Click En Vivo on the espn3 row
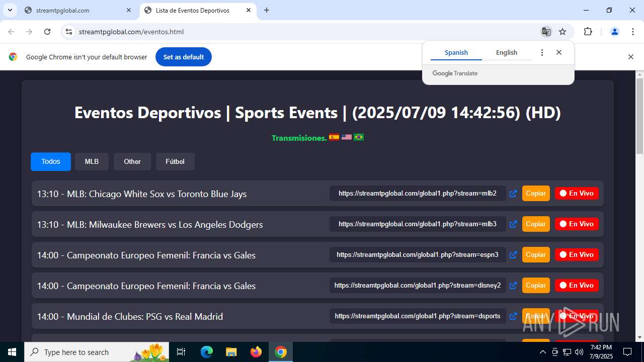 point(577,254)
